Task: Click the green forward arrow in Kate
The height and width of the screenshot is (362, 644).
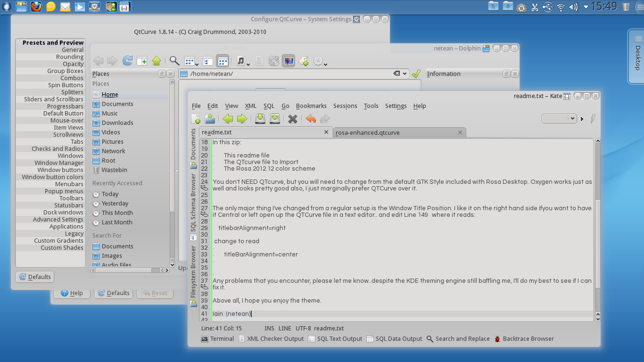Action: point(242,119)
